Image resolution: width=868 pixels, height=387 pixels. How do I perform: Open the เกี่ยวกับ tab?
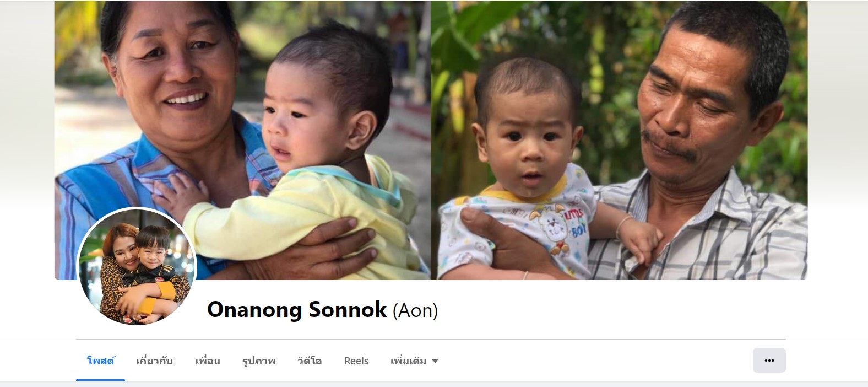pyautogui.click(x=154, y=361)
